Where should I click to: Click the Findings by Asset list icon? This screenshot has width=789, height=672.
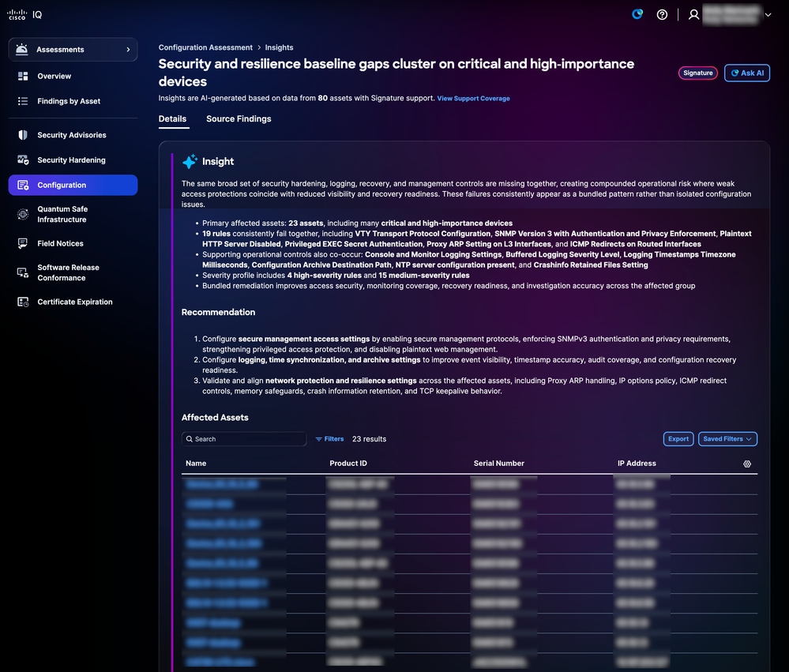(x=23, y=101)
